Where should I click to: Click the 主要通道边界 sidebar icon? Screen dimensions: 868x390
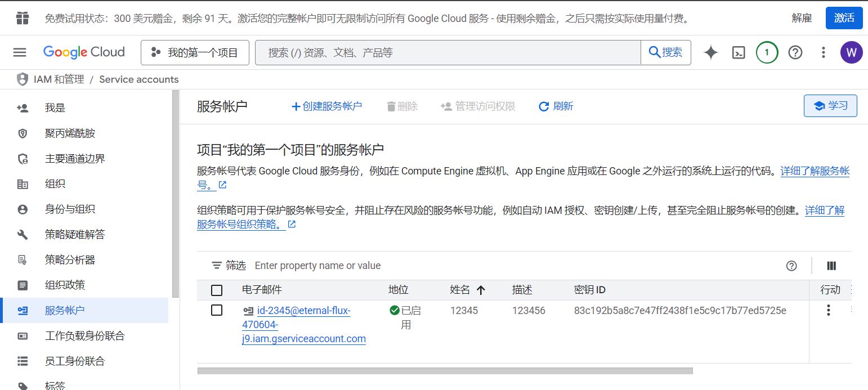coord(23,159)
